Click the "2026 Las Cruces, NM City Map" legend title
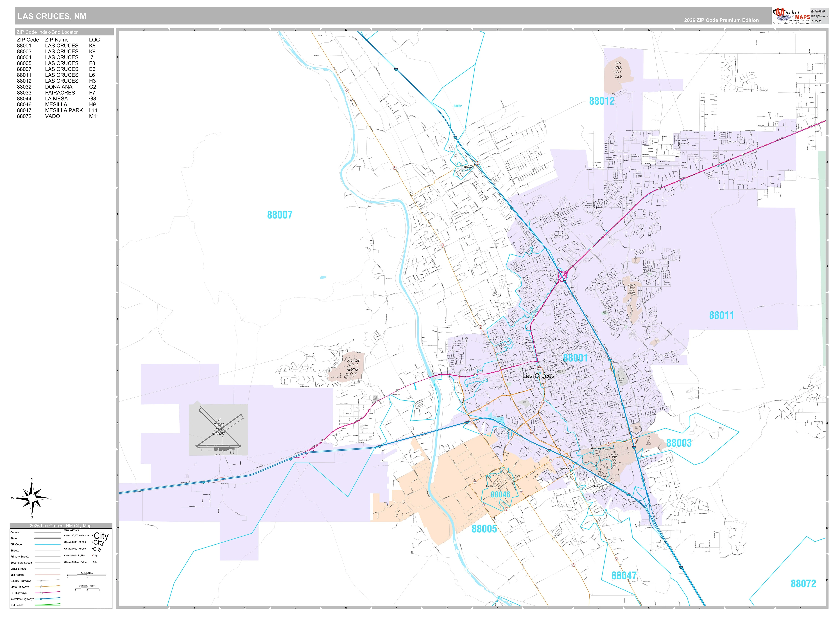840x617 pixels. tap(60, 526)
